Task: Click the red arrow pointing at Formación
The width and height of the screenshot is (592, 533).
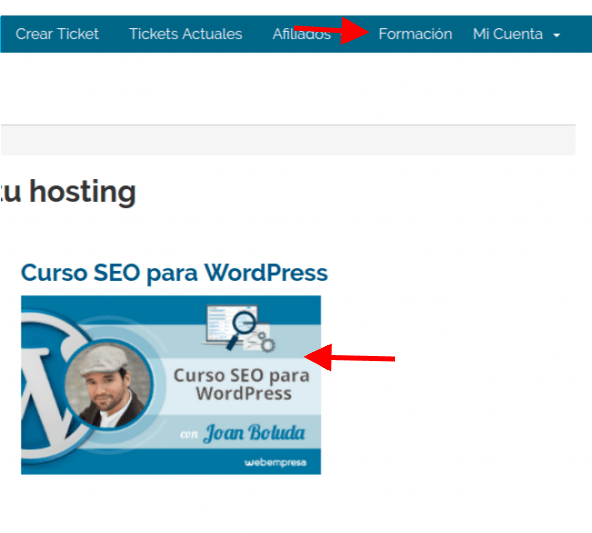Action: [331, 31]
